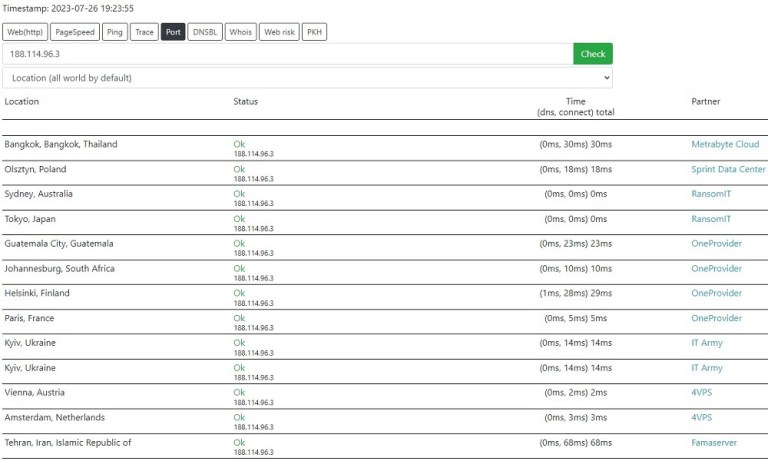
Task: Click the Location column header
Action: point(22,101)
